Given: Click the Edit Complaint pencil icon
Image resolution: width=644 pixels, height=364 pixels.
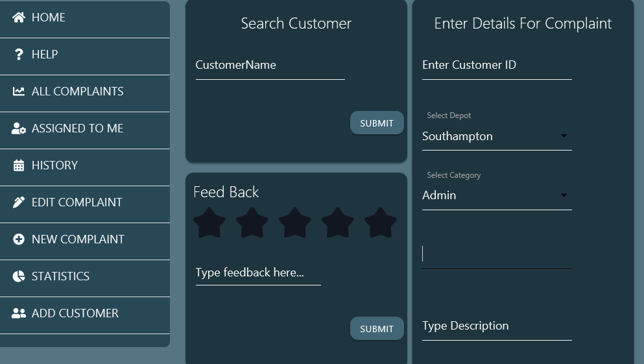Looking at the screenshot, I should (x=18, y=202).
